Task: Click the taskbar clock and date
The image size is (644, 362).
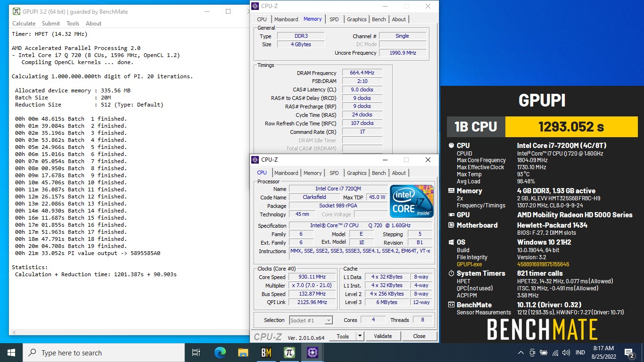Action: coord(604,353)
